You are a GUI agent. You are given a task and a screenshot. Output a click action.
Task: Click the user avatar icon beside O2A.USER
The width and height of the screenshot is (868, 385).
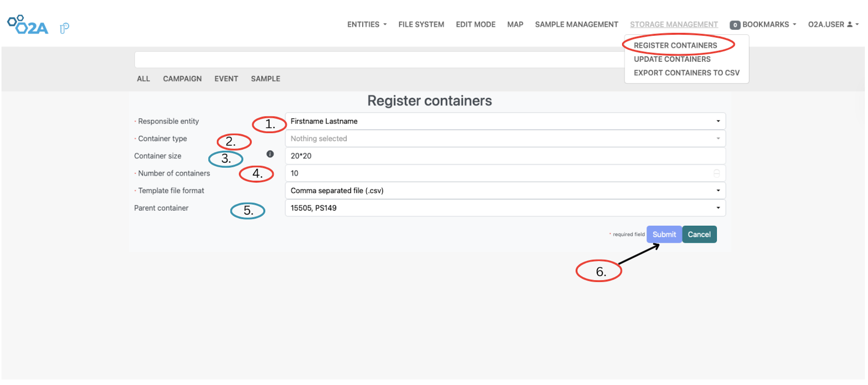849,24
